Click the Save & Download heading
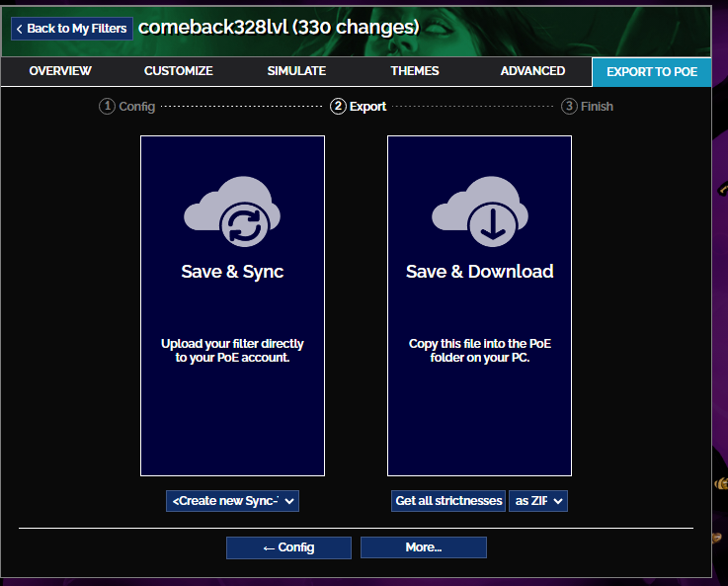The height and width of the screenshot is (586, 728). coord(480,272)
